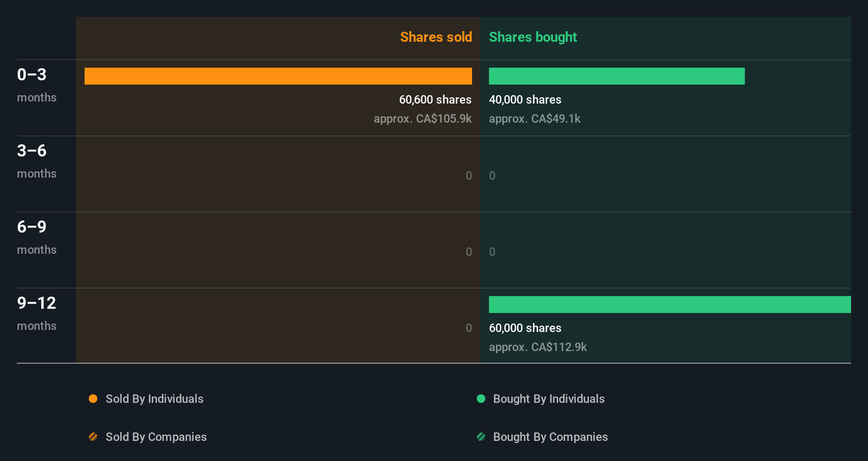This screenshot has width=868, height=461.
Task: Click the 'Shares bought' column header
Action: (533, 37)
